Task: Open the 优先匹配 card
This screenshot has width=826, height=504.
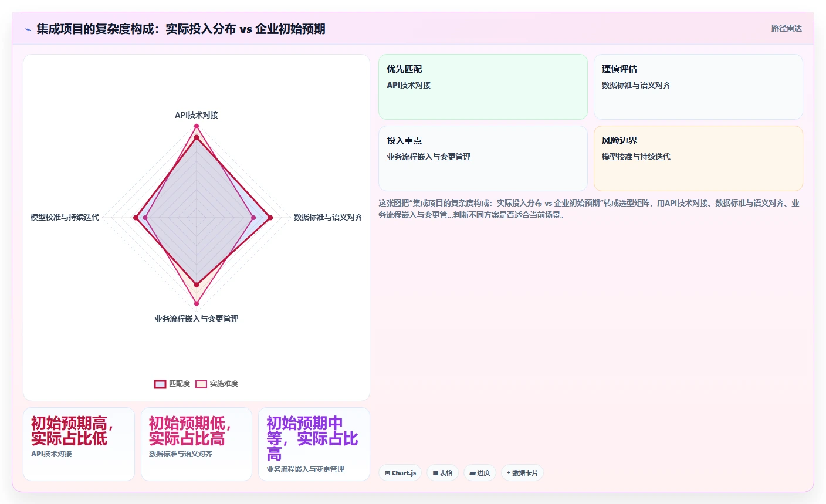Action: click(x=483, y=87)
